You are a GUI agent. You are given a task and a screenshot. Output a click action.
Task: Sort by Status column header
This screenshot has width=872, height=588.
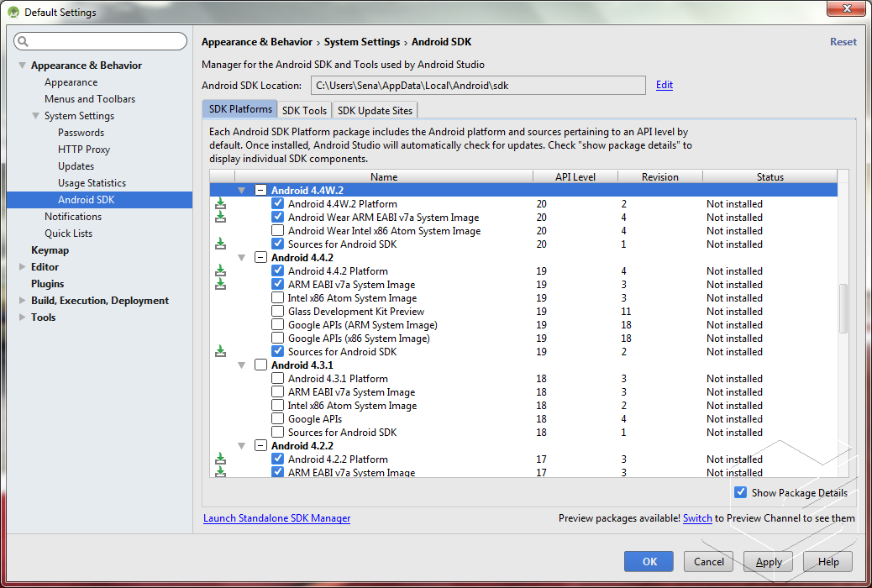pyautogui.click(x=770, y=177)
